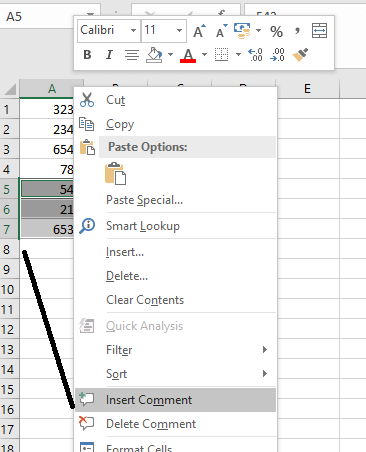Activate the Format Painter brush
The image size is (366, 452).
300,55
